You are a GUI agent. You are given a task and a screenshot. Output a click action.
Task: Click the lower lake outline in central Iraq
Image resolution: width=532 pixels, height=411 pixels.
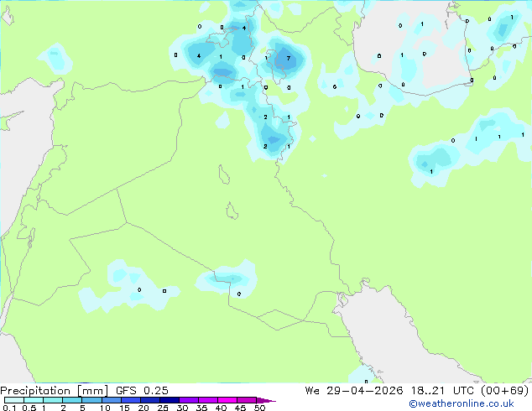(232, 211)
